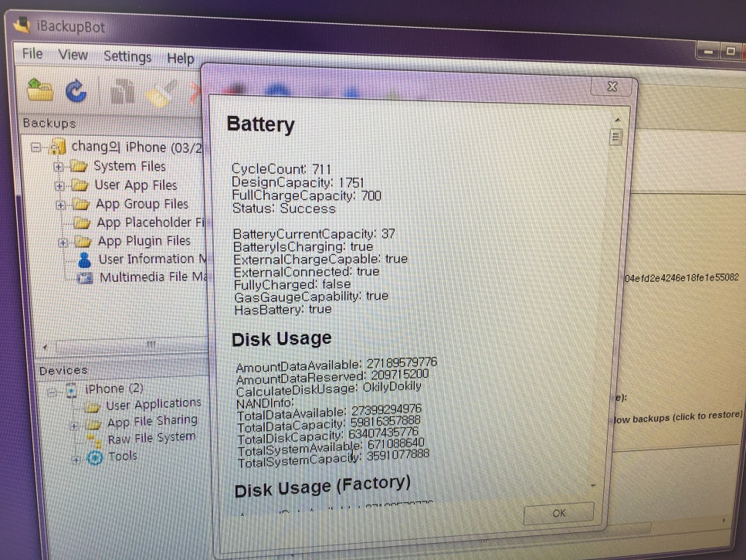The width and height of the screenshot is (746, 560).
Task: Click the 'Status: Success' line
Action: [284, 209]
